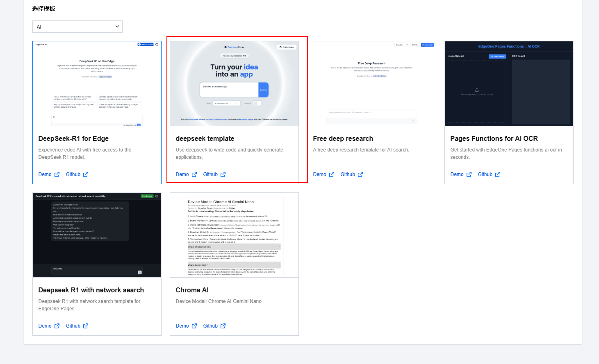
Task: Click external-link icon beside AI OCR Github
Action: coord(498,174)
